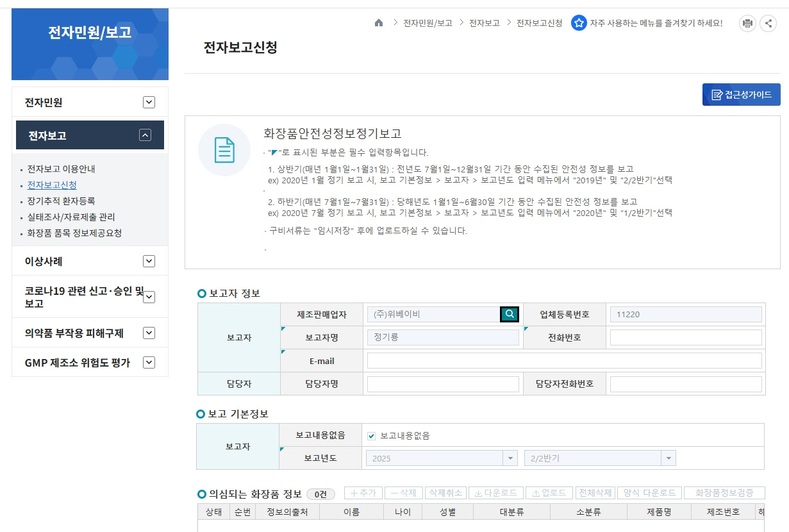Click the home icon in the breadcrumb
Image resolution: width=789 pixels, height=532 pixels.
379,22
